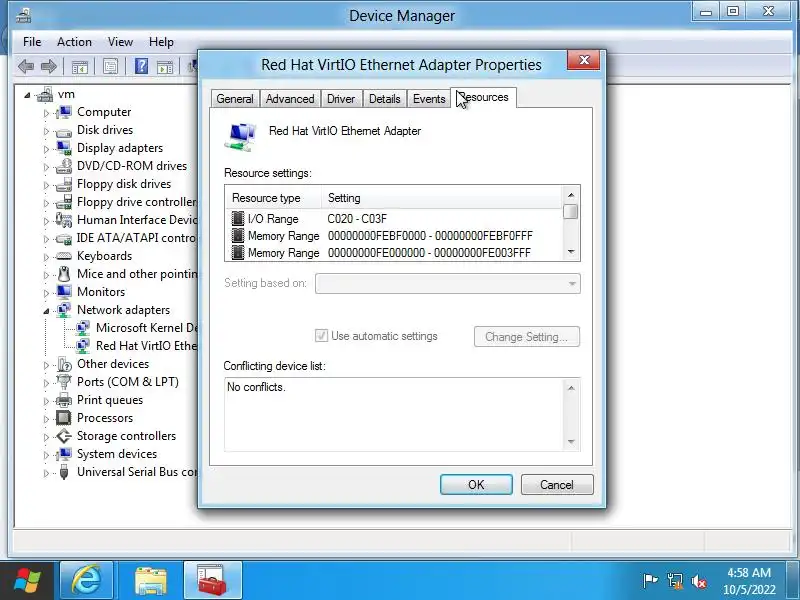Click the red toolbox taskbar icon
The image size is (800, 600).
click(x=212, y=580)
